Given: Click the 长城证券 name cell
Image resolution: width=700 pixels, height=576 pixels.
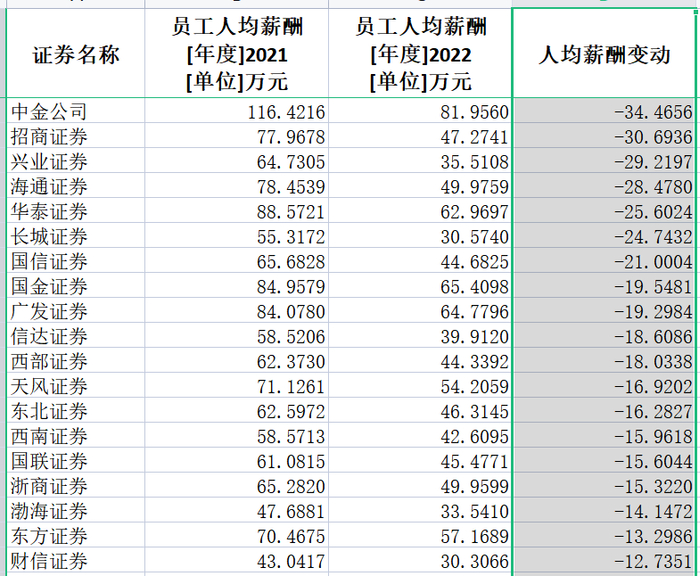Looking at the screenshot, I should point(75,235).
